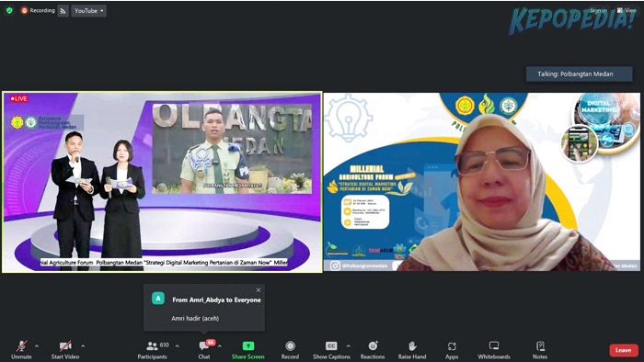Click the red LIVE badge on video

click(19, 99)
